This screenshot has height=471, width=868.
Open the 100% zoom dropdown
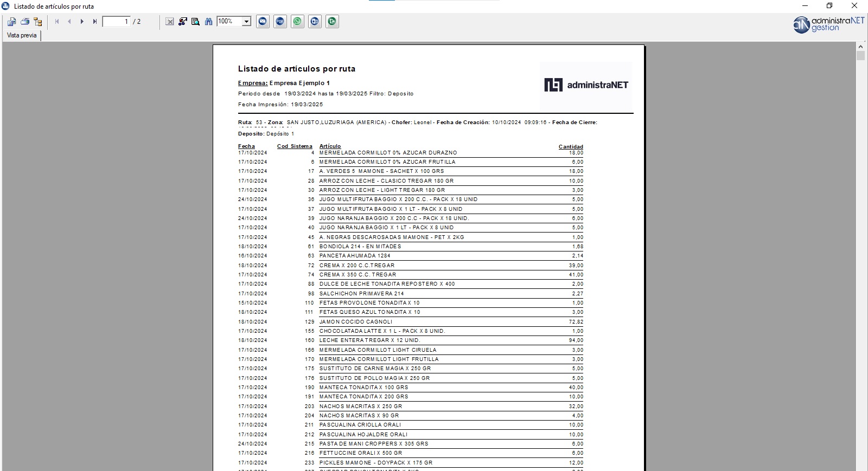[x=246, y=22]
